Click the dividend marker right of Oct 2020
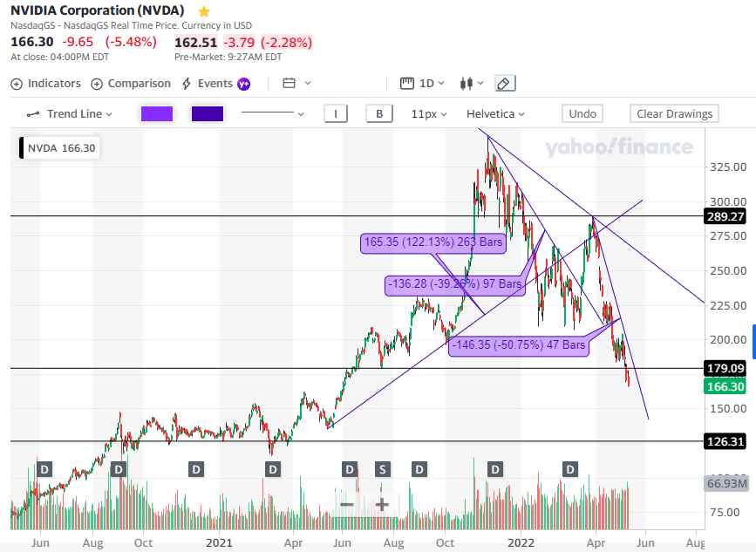 [195, 469]
